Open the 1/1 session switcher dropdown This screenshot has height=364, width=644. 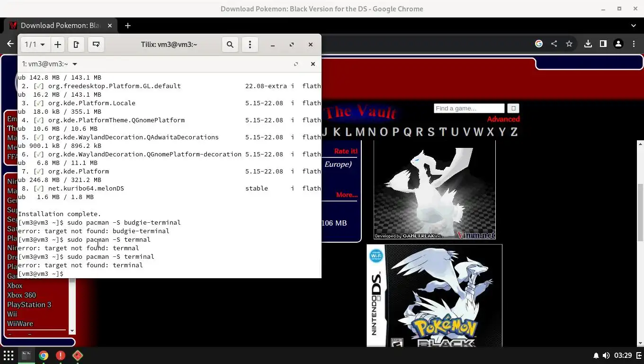35,45
